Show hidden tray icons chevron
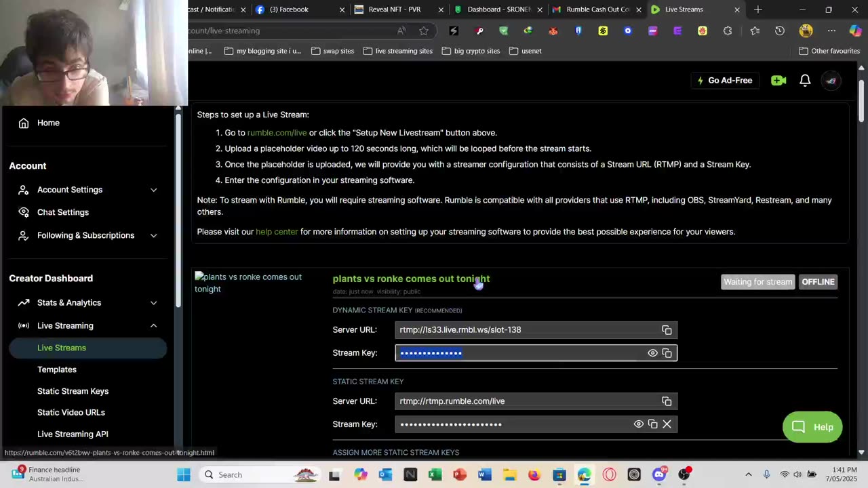 coord(749,474)
